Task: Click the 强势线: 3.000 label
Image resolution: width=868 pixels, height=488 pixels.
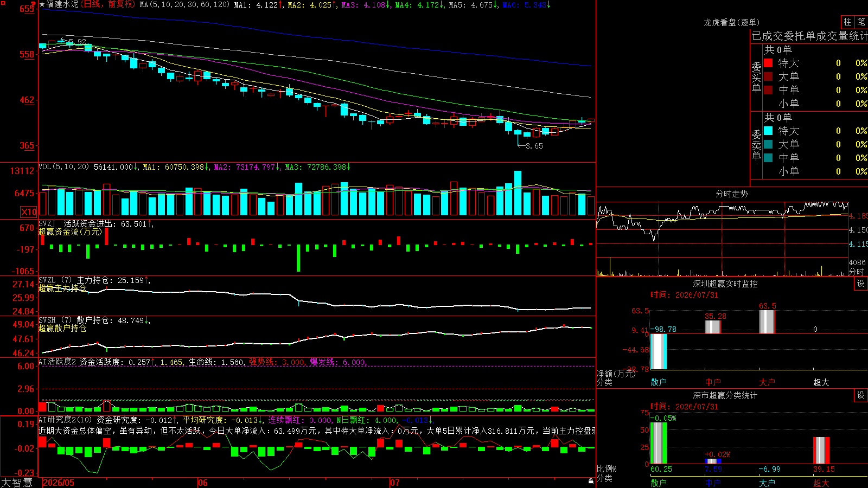Action: pyautogui.click(x=277, y=362)
